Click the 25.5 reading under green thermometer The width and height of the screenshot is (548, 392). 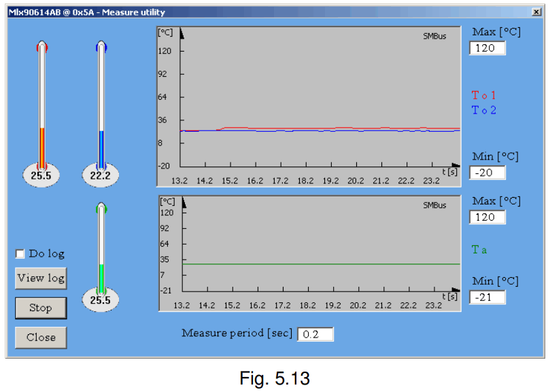101,300
